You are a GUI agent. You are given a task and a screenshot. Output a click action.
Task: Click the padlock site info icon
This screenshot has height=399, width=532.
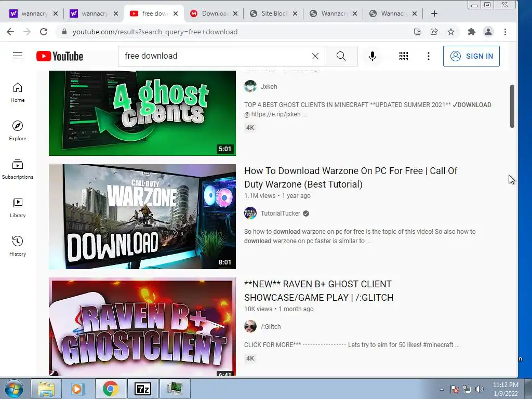pos(64,32)
